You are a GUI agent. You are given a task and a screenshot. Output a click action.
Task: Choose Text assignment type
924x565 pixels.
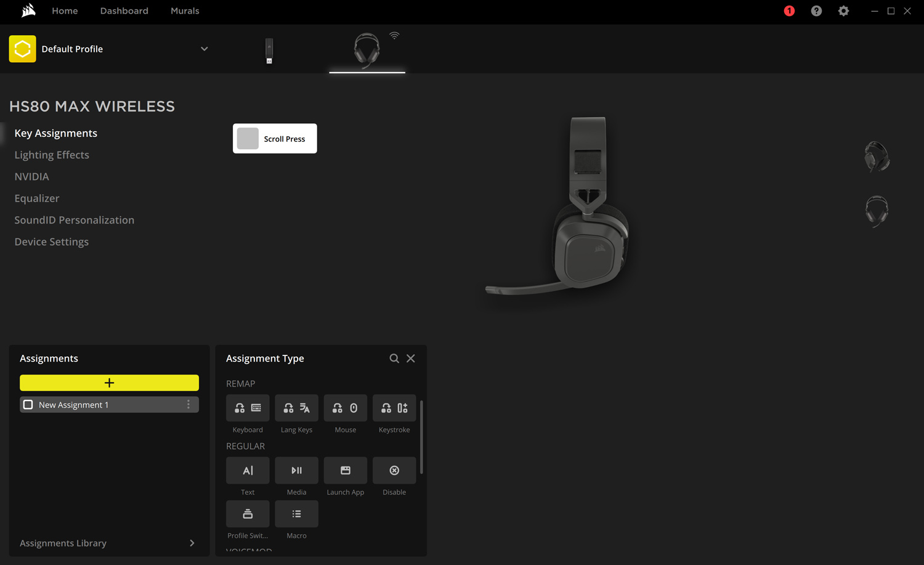point(248,470)
